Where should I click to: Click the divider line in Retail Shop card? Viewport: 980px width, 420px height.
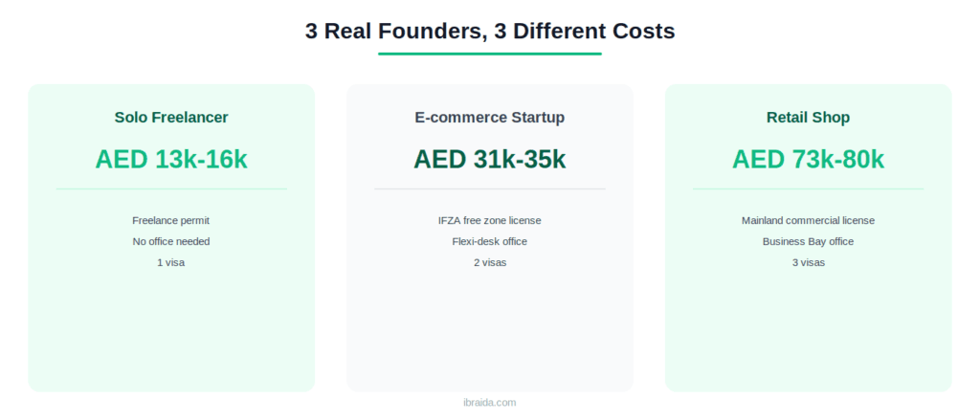coord(808,188)
